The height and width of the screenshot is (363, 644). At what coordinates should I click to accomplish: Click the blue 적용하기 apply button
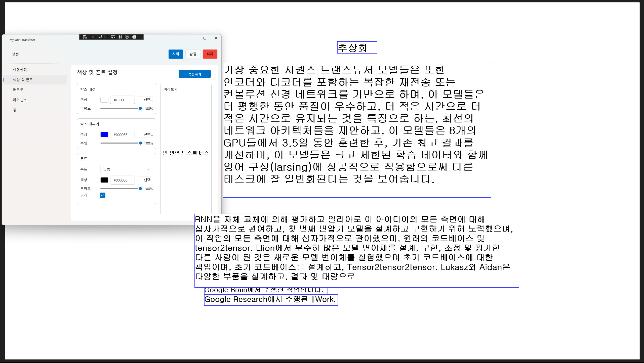pos(194,74)
